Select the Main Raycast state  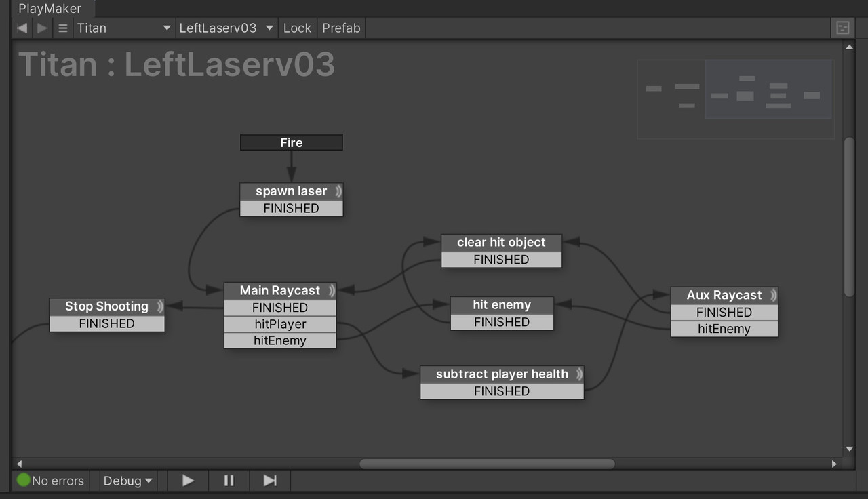(280, 290)
